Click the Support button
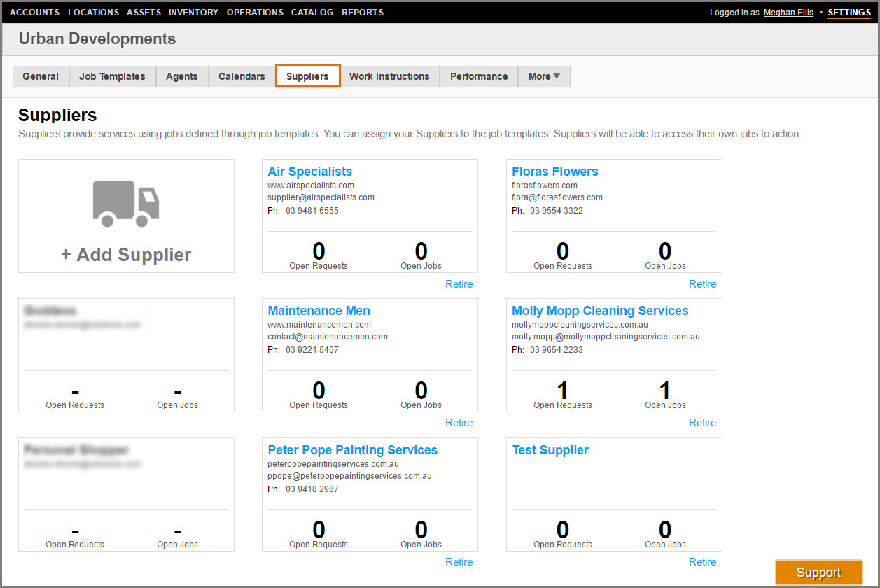The width and height of the screenshot is (880, 588). 818,573
